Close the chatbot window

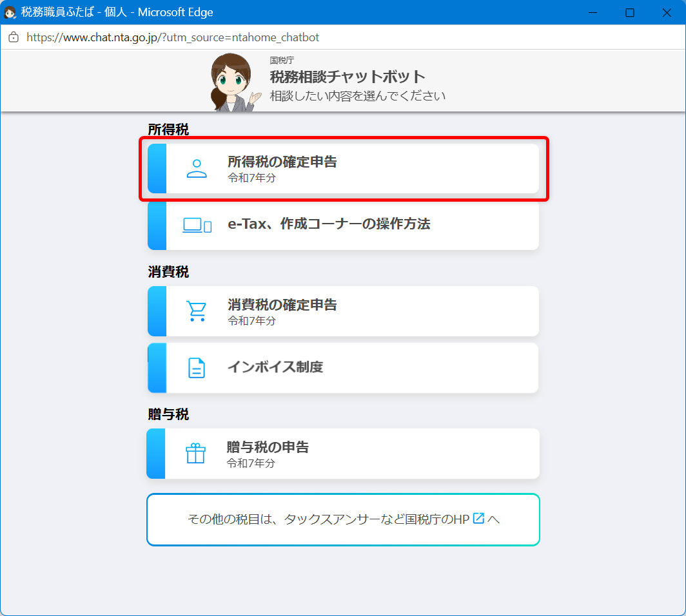click(x=667, y=12)
